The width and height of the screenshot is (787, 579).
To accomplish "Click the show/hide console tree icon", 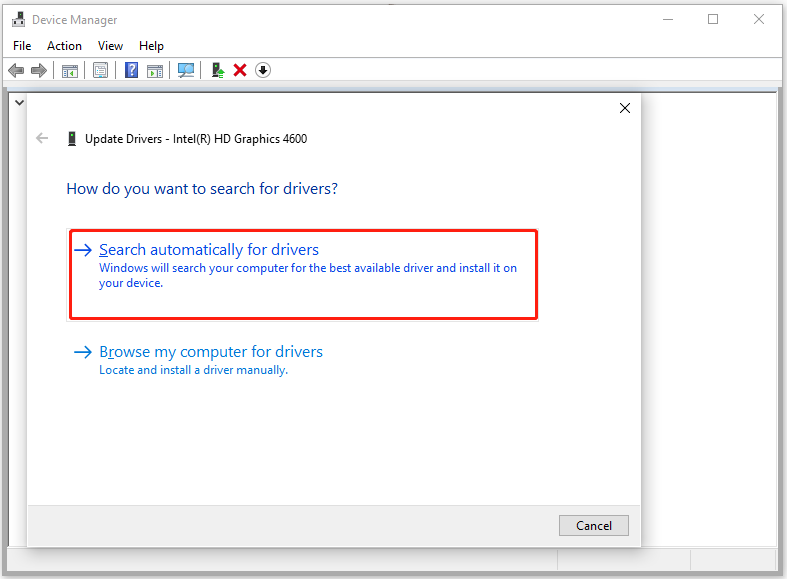I will [70, 71].
